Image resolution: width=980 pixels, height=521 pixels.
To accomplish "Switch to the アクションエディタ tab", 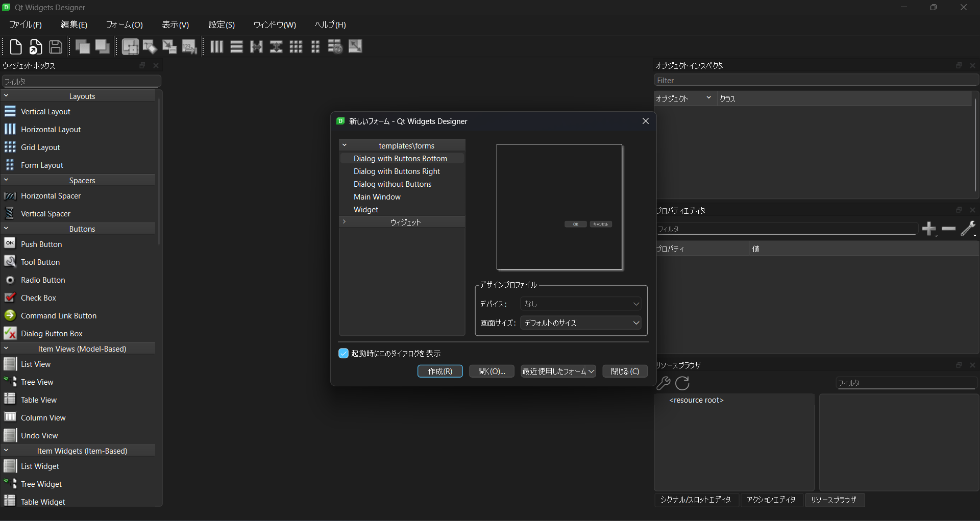I will coord(771,500).
